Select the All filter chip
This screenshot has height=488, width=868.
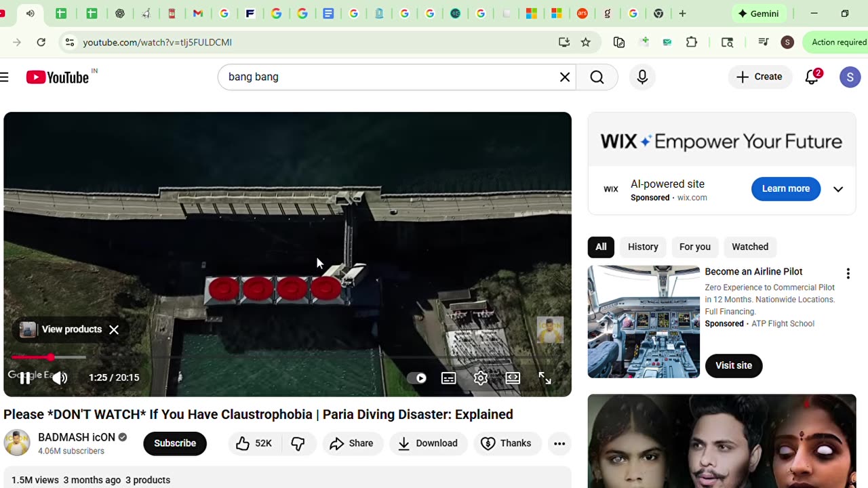601,247
